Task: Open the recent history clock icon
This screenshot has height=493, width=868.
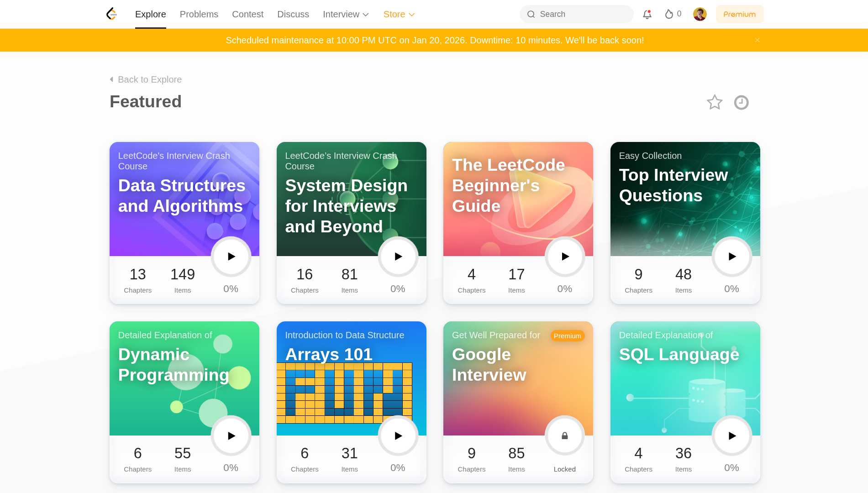Action: pos(741,102)
